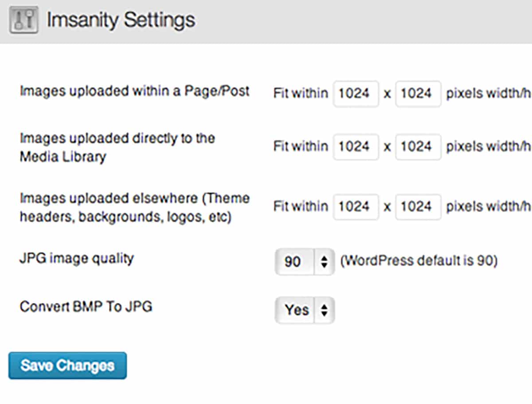Focus the Page/Post width input field

click(x=356, y=94)
